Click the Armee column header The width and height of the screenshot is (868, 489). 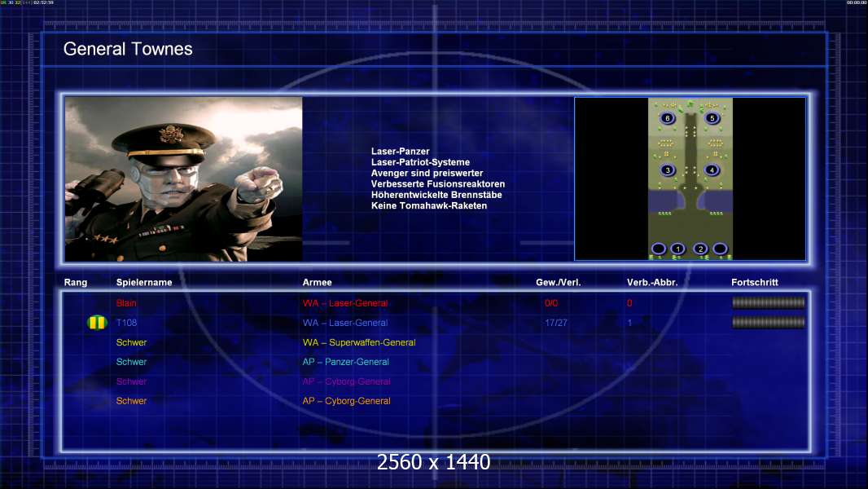[318, 283]
